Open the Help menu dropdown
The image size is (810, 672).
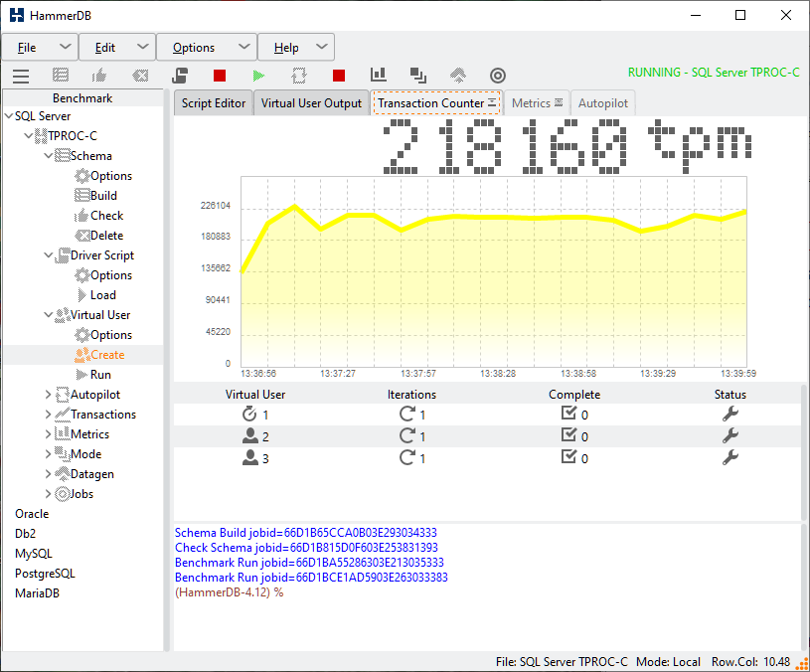pyautogui.click(x=296, y=48)
